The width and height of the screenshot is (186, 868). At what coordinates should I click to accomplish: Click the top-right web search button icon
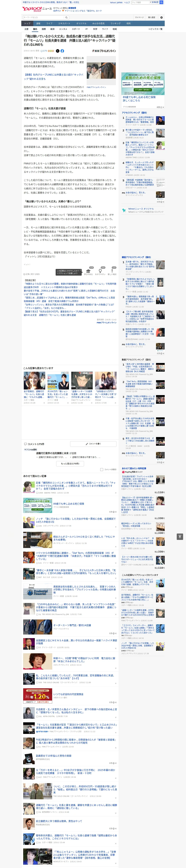161,2
